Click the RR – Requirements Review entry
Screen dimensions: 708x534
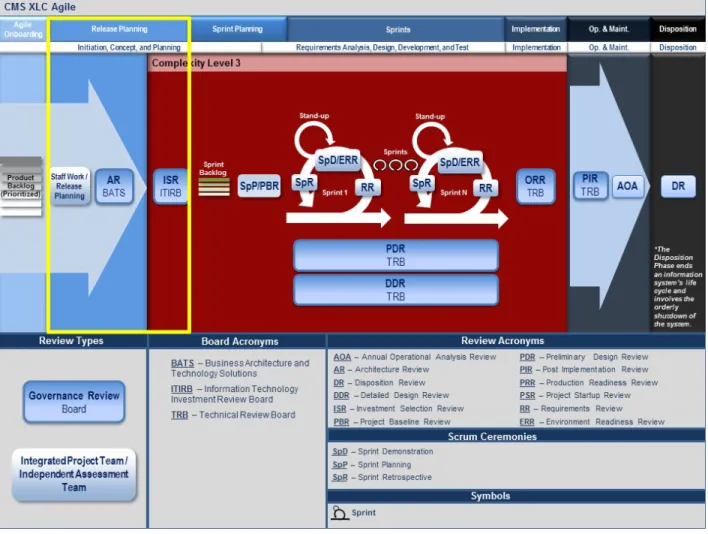pyautogui.click(x=571, y=409)
